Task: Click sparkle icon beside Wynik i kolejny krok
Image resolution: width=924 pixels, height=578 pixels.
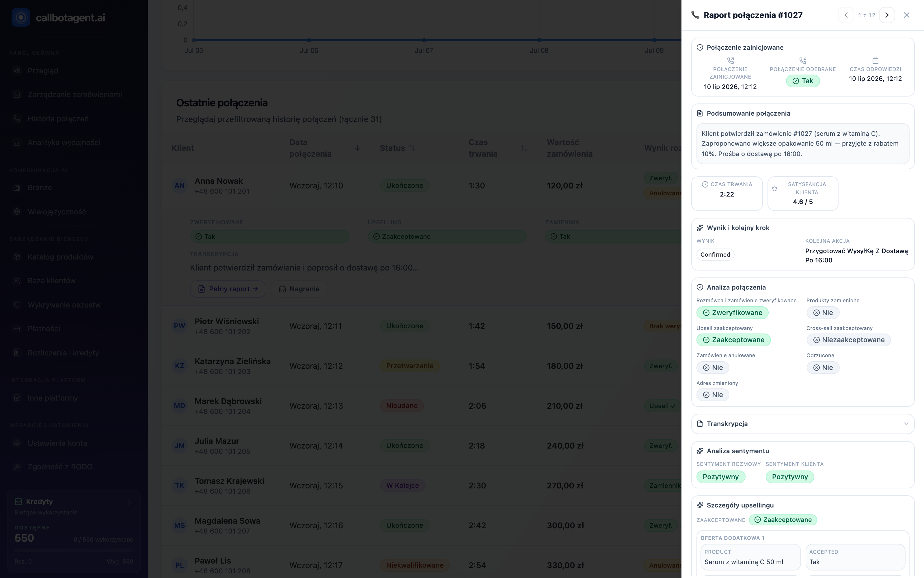Action: pyautogui.click(x=700, y=228)
